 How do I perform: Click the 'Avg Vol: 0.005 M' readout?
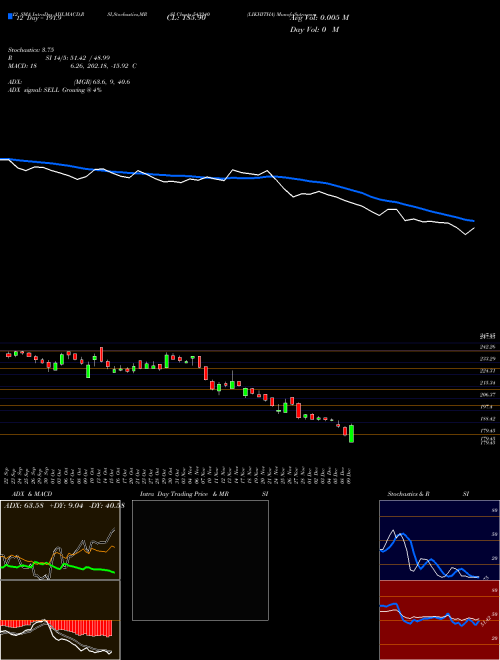[x=319, y=18]
